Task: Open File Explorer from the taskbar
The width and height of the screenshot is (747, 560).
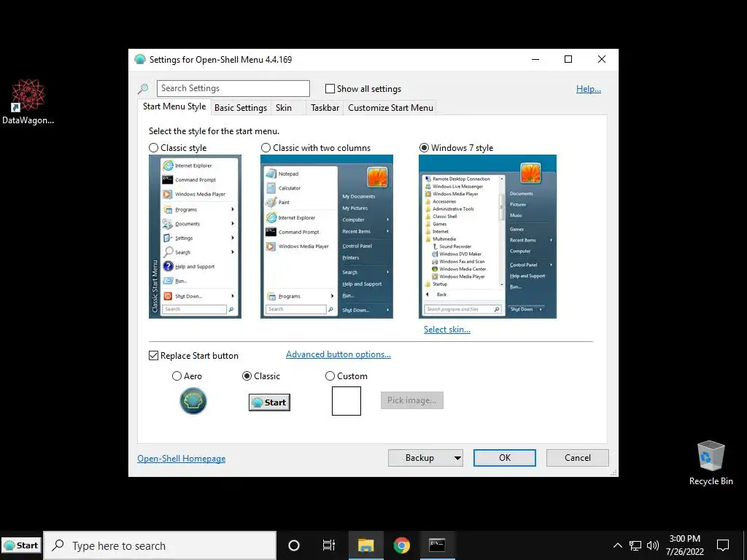Action: (366, 545)
